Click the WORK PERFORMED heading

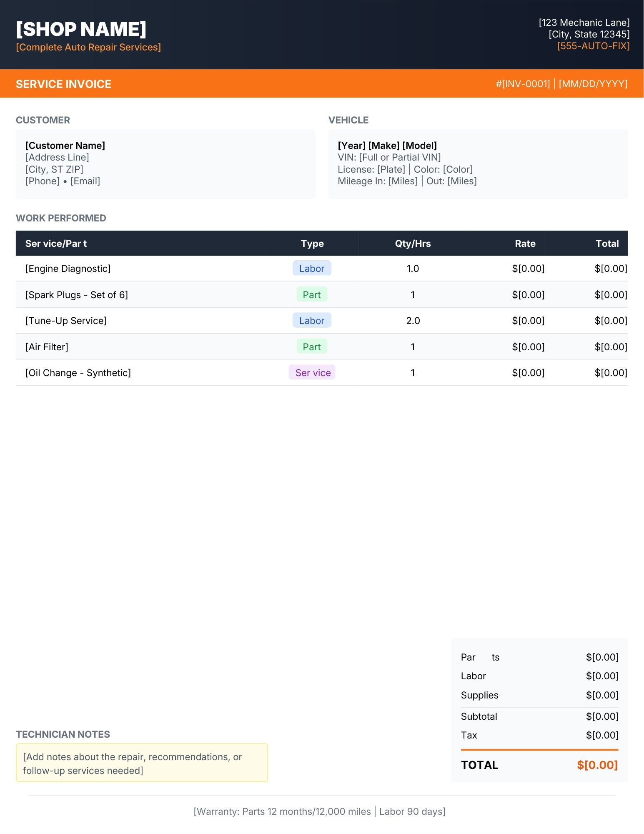tap(61, 218)
